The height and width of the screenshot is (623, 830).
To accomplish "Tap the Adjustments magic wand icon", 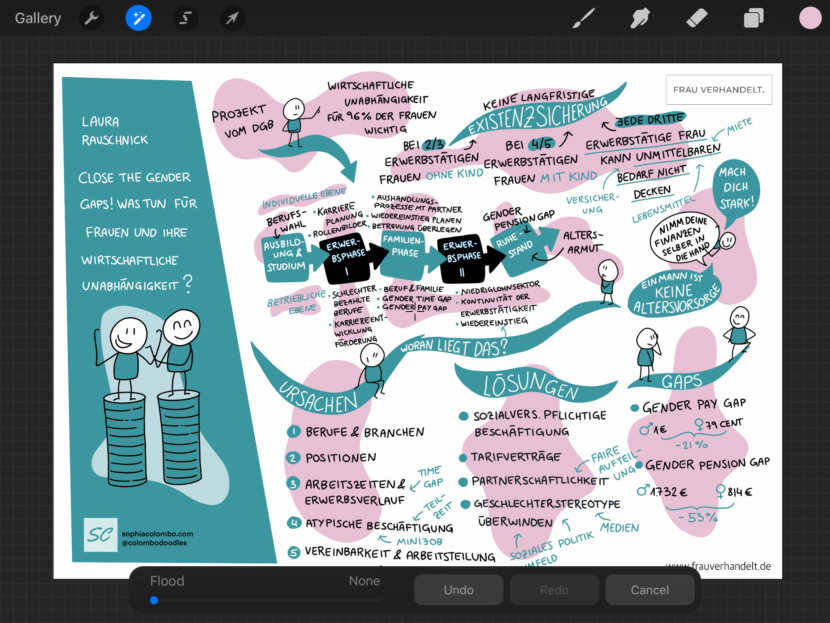I will pyautogui.click(x=139, y=18).
